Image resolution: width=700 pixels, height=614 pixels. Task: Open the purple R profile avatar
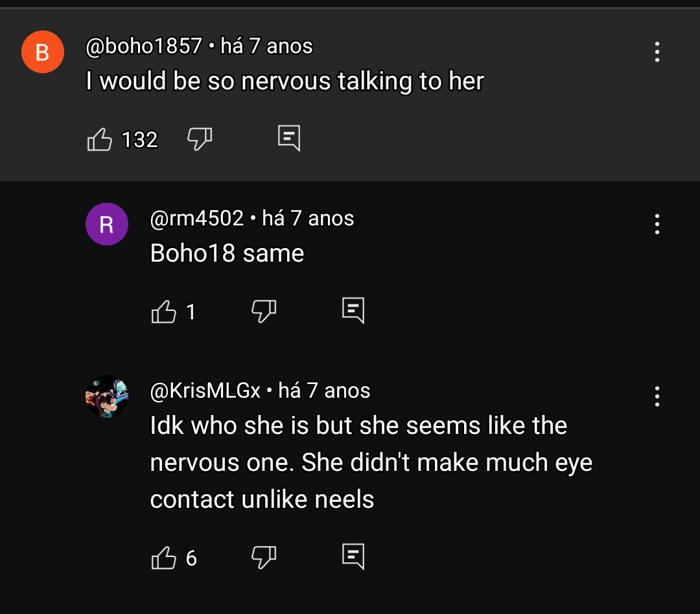107,224
